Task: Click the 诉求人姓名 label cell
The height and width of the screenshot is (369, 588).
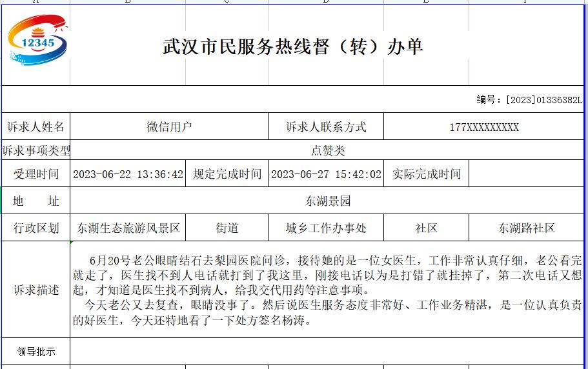Action: [x=36, y=127]
